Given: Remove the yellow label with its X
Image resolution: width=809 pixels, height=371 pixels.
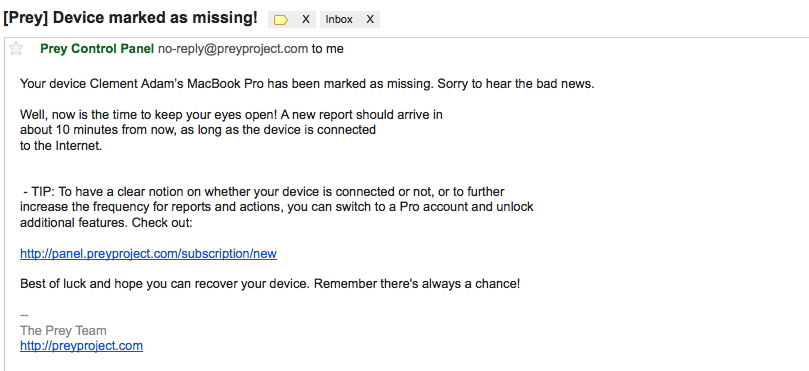Looking at the screenshot, I should [305, 20].
